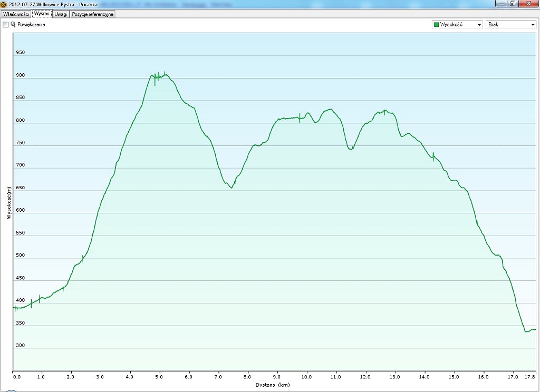The height and width of the screenshot is (392, 540).
Task: Click the app icon in the title bar
Action: (x=4, y=4)
